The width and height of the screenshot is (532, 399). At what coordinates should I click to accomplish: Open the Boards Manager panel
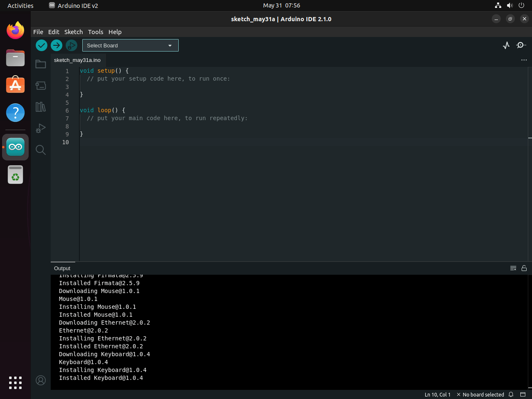click(40, 85)
